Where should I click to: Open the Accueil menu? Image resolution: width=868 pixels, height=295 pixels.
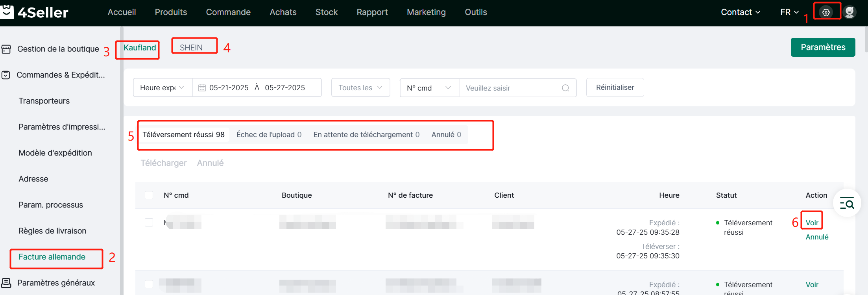122,12
